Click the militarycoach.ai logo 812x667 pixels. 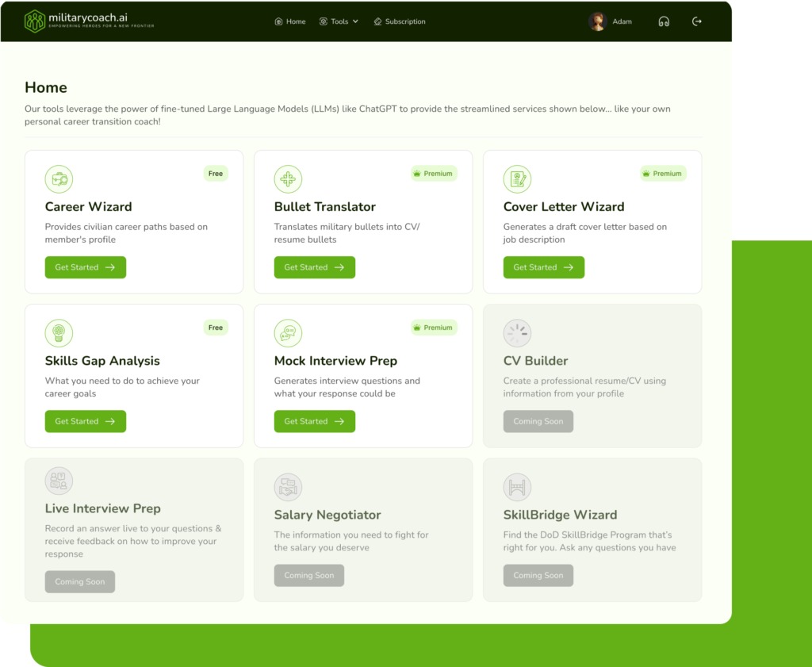coord(89,21)
